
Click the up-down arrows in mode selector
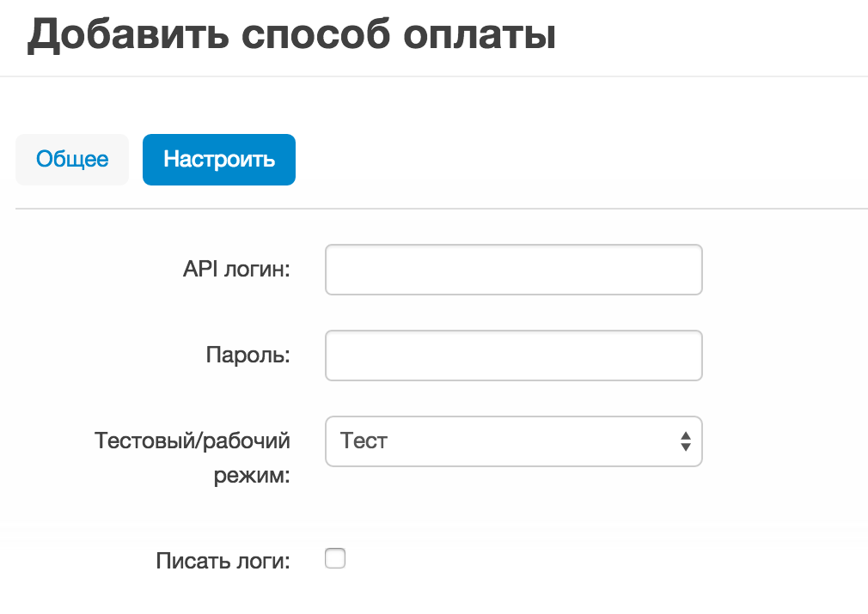pyautogui.click(x=685, y=441)
